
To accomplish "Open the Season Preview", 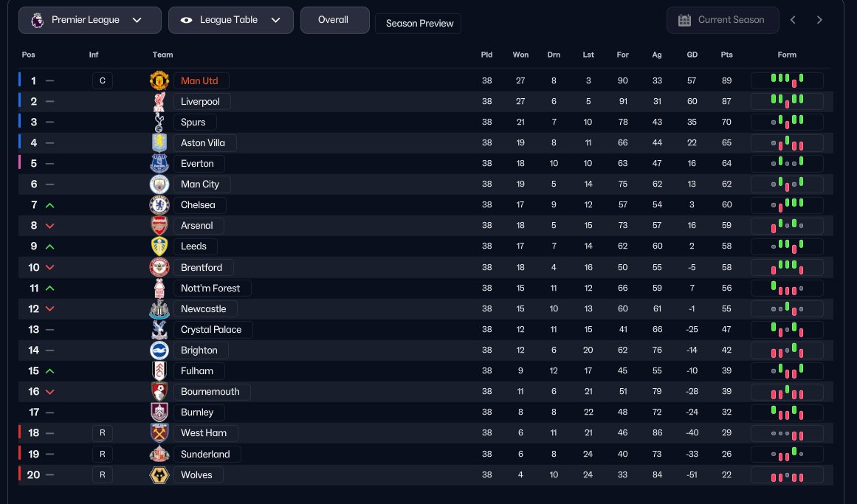I will (x=419, y=24).
